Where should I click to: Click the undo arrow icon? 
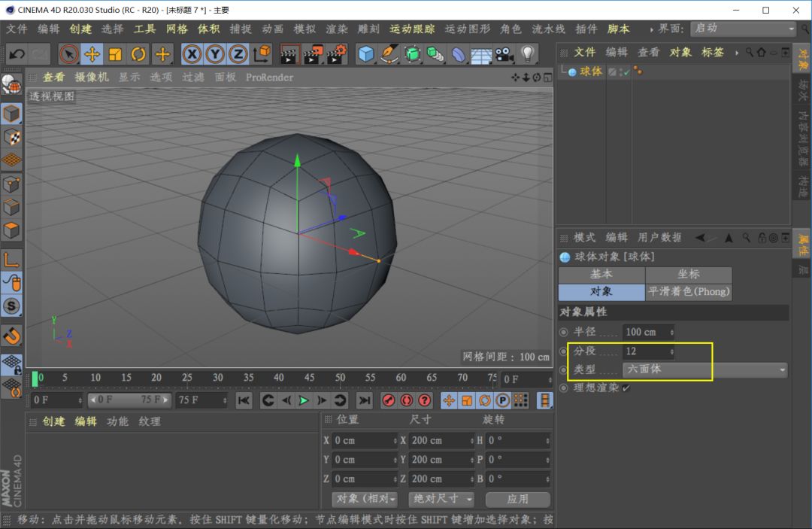[x=17, y=54]
